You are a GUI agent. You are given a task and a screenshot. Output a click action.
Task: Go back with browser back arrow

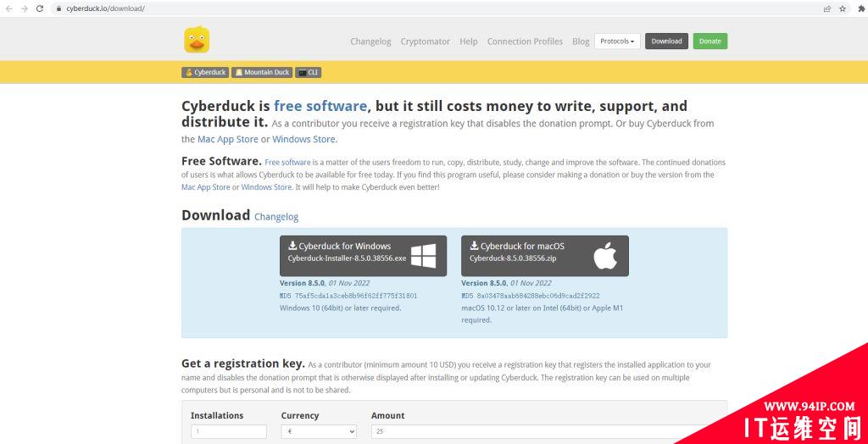[x=8, y=8]
